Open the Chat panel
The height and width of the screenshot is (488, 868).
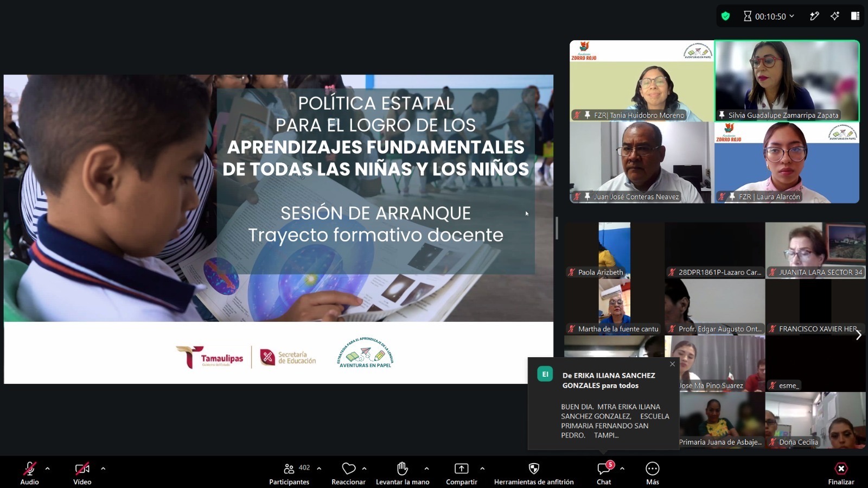coord(604,473)
